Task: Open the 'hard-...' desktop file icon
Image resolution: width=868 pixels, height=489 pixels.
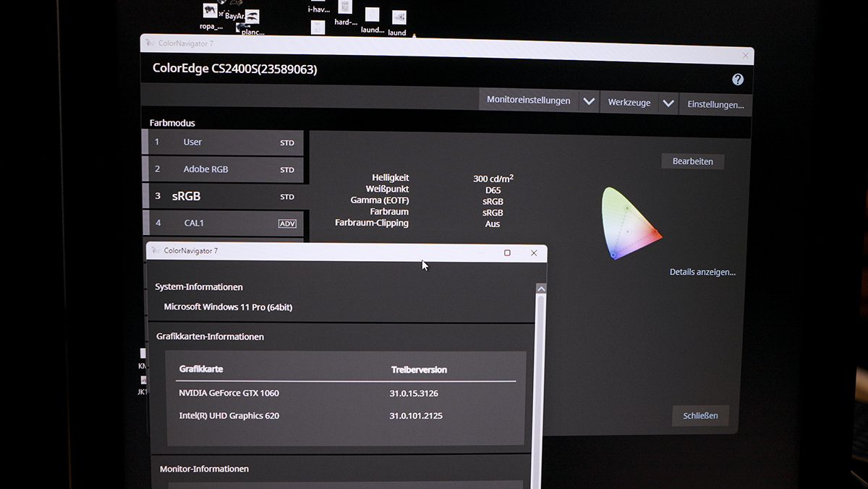Action: point(345,8)
